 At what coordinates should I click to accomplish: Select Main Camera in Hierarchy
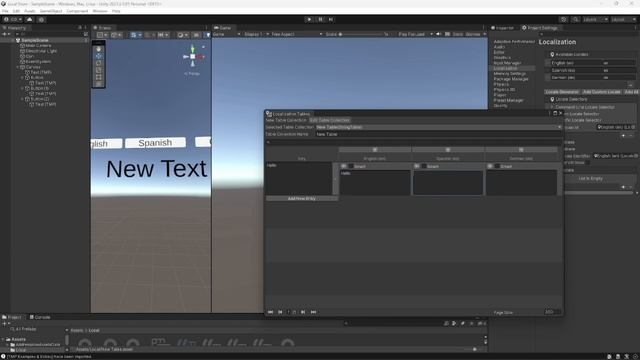(x=38, y=46)
